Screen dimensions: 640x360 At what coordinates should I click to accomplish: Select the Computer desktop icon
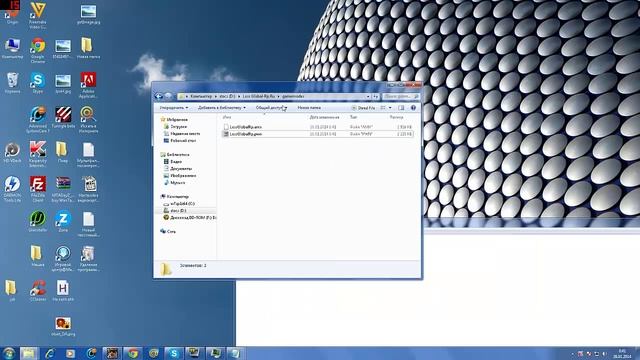click(x=12, y=48)
